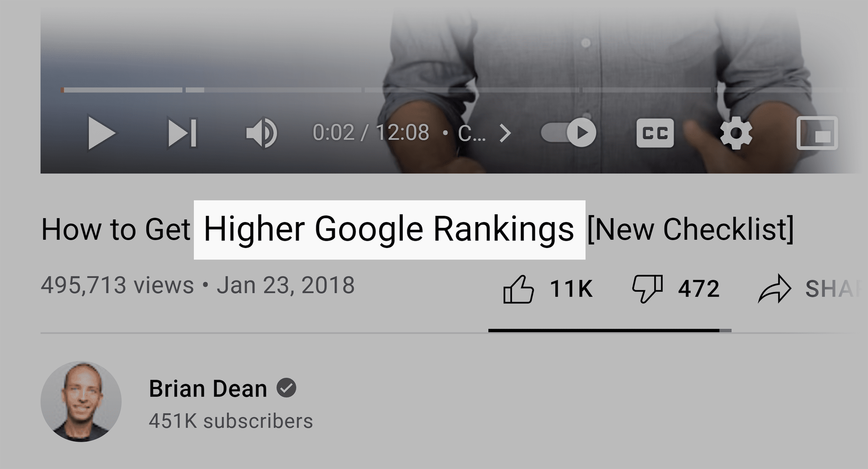Click the share arrow icon
The width and height of the screenshot is (868, 469).
point(774,288)
